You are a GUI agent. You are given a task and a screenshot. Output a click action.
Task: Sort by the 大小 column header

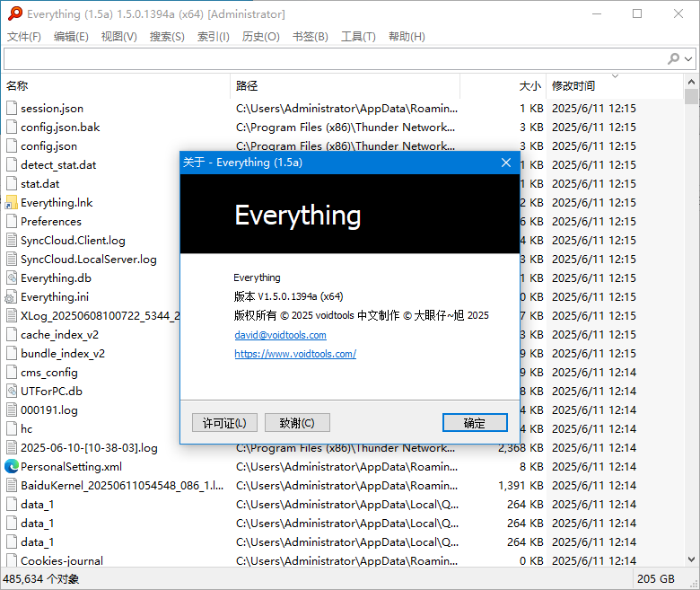point(503,85)
